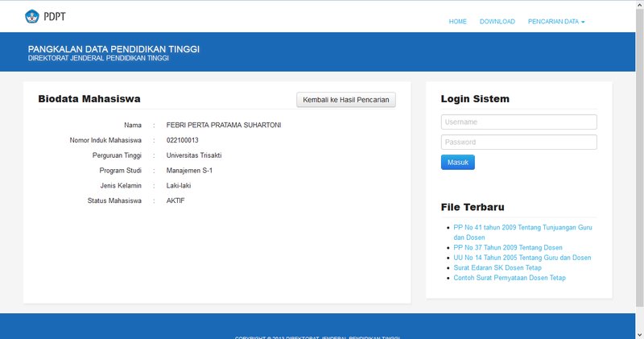Image resolution: width=644 pixels, height=339 pixels.
Task: Click DIREKTORAT JENDERAL PENDIDIKAN TINGGI subtitle
Action: click(x=98, y=58)
